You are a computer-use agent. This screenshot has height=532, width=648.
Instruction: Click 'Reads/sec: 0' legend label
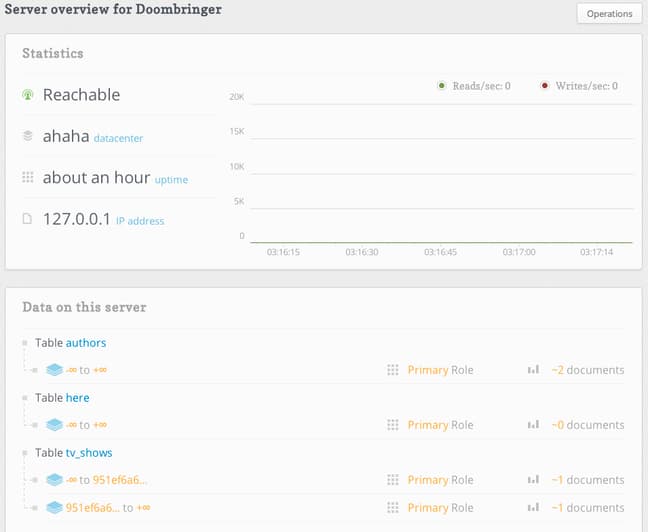(481, 86)
